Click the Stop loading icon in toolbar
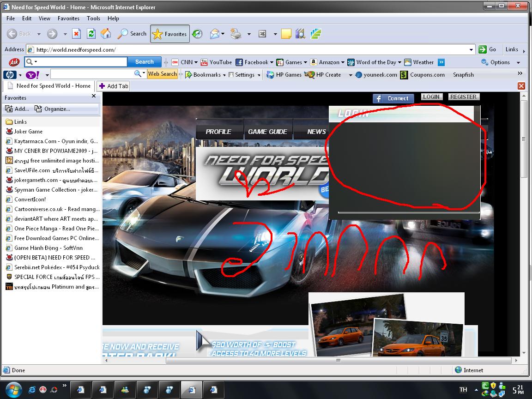The height and width of the screenshot is (399, 532). click(77, 34)
